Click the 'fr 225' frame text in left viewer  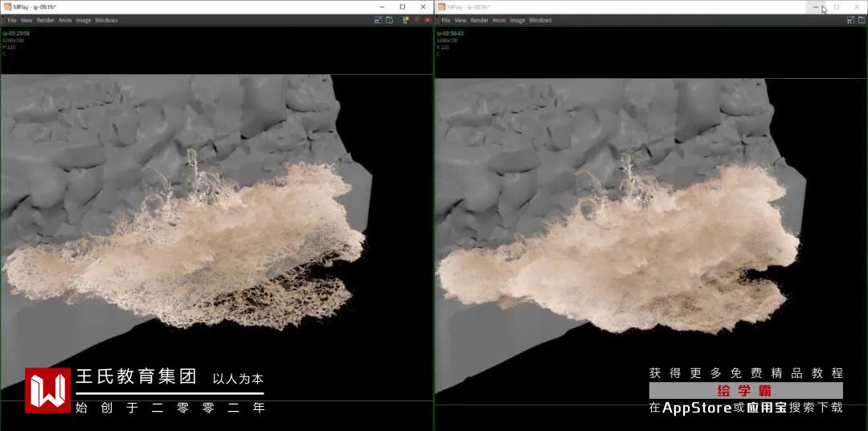(x=8, y=47)
